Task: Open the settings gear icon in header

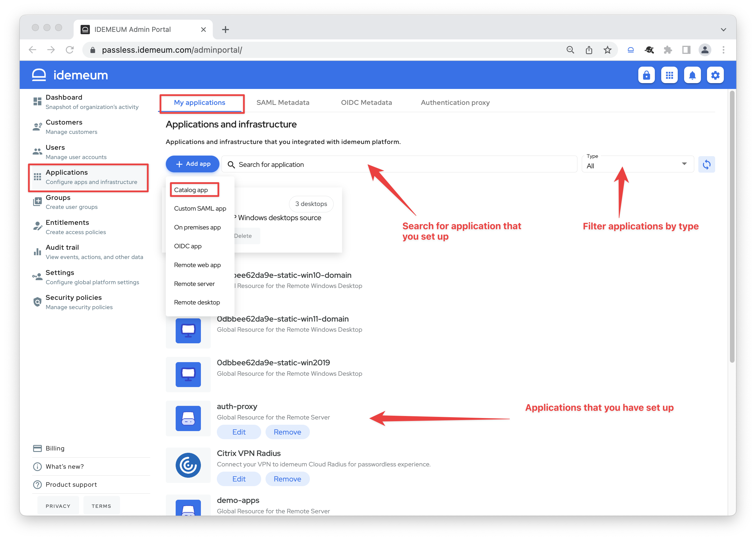Action: point(715,75)
